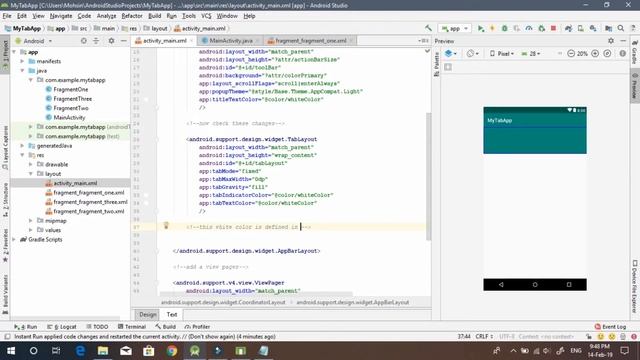Open Microsoft Edge from the taskbar

pyautogui.click(x=80, y=351)
